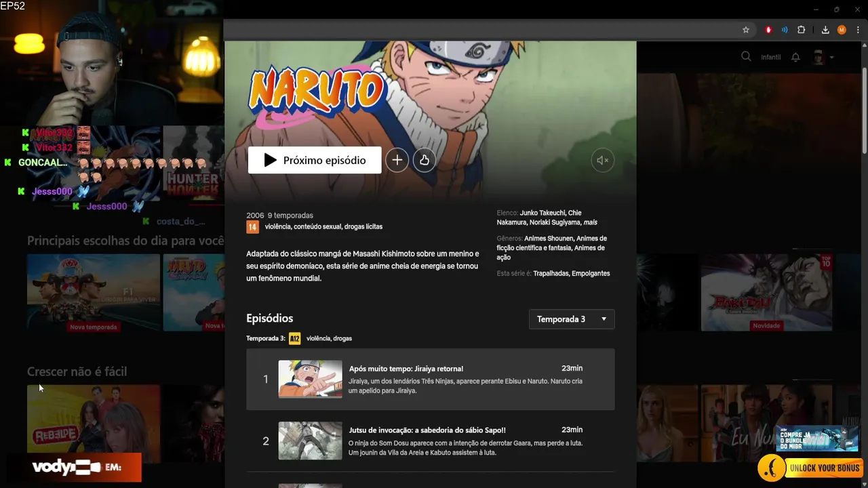Open Netflix search magnifier icon

(x=746, y=57)
